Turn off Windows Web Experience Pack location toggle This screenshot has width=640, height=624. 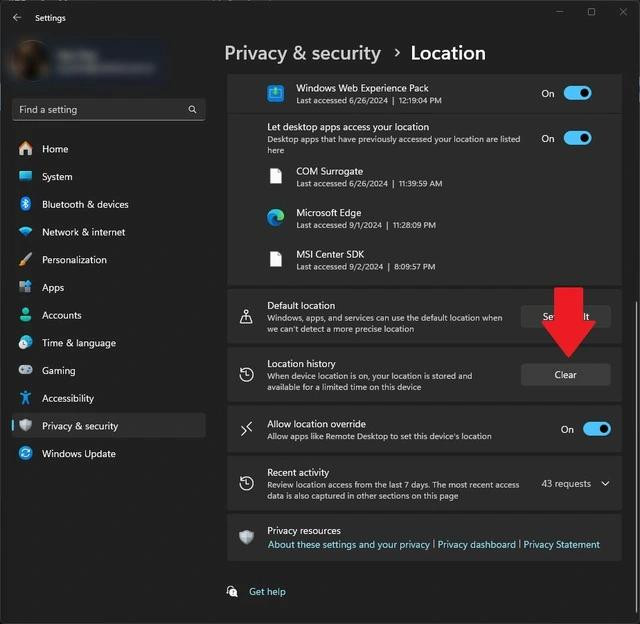(x=577, y=93)
